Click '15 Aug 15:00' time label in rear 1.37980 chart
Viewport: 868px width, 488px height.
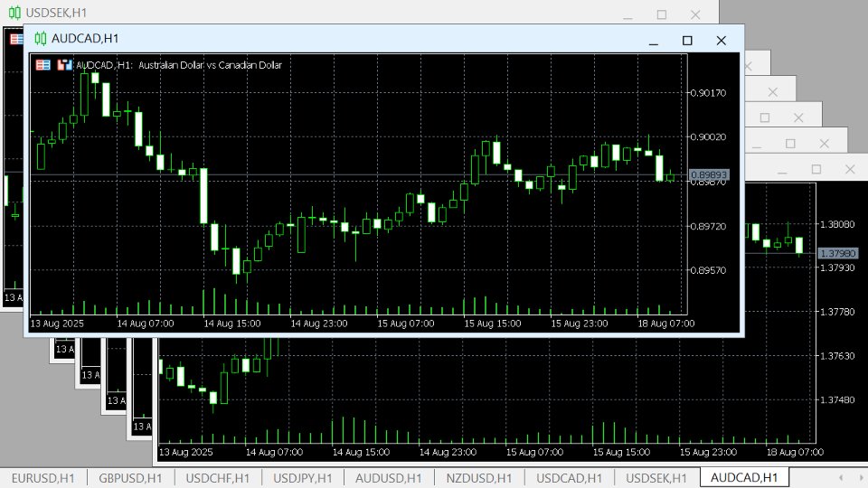pyautogui.click(x=621, y=452)
